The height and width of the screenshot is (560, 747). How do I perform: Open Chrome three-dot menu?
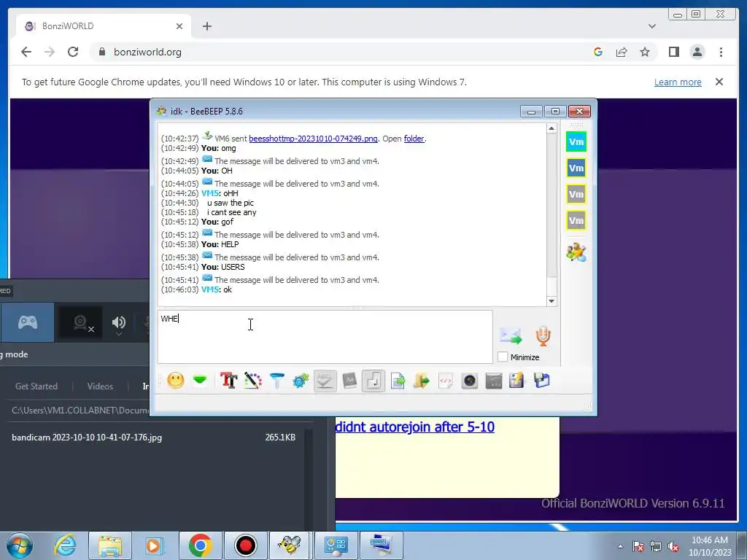[721, 52]
